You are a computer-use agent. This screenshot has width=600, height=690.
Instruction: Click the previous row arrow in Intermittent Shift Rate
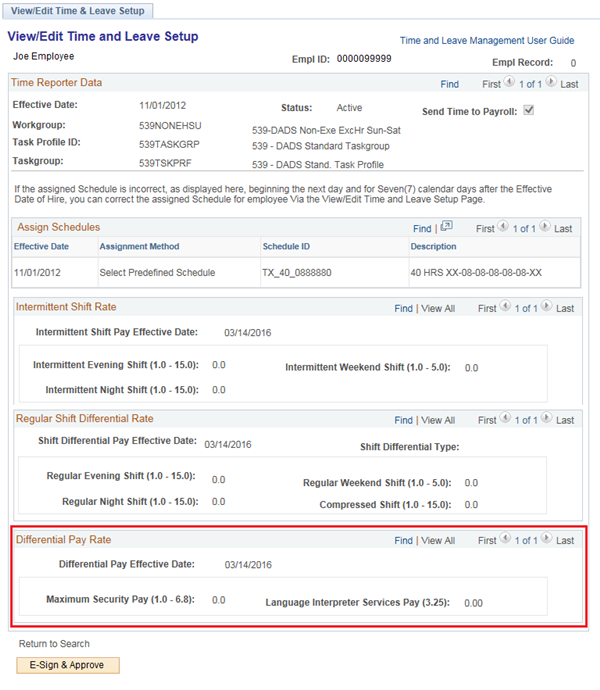point(502,308)
